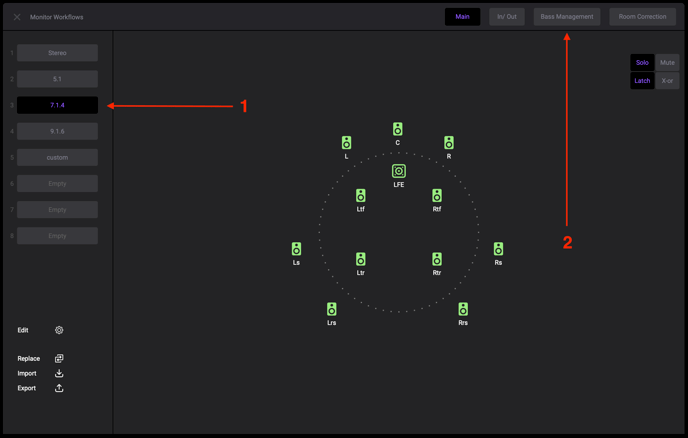The height and width of the screenshot is (438, 688).
Task: Enable Solo mode
Action: 642,63
